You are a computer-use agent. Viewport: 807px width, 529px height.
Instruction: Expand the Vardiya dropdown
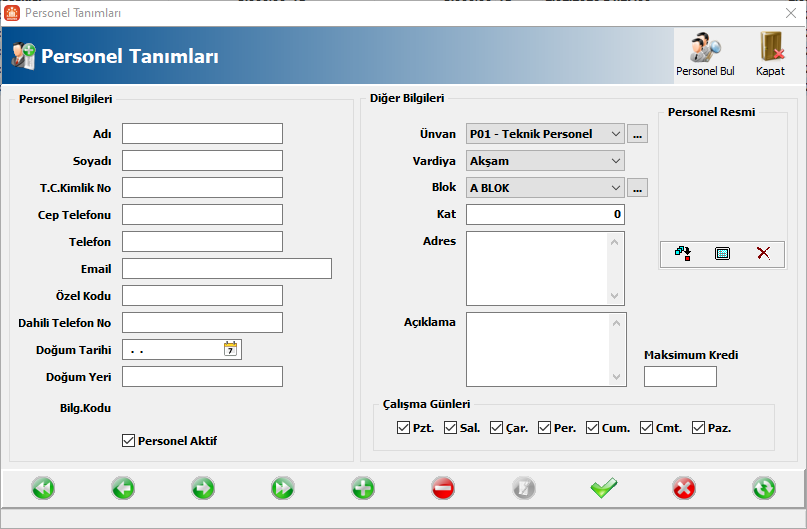click(614, 160)
